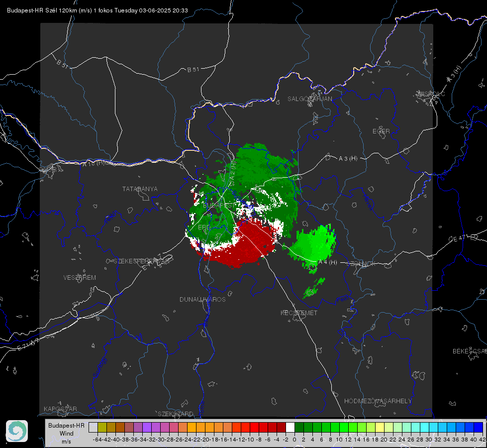
Task: Pick the dark blue 40 m/s legend swatch
Action: click(479, 427)
